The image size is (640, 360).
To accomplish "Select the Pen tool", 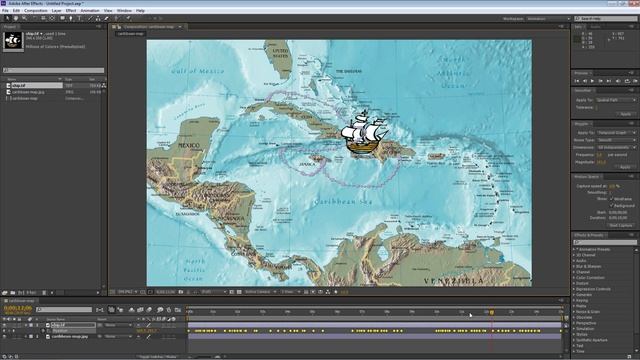I will (71, 18).
